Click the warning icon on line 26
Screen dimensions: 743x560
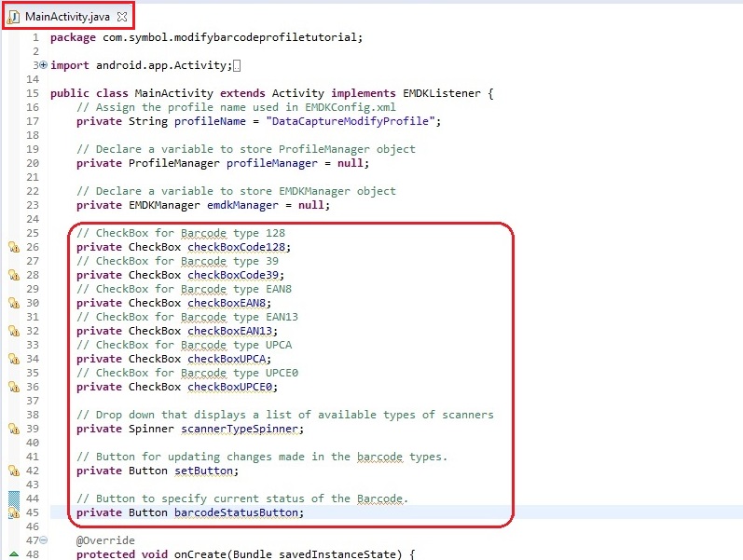coord(14,248)
